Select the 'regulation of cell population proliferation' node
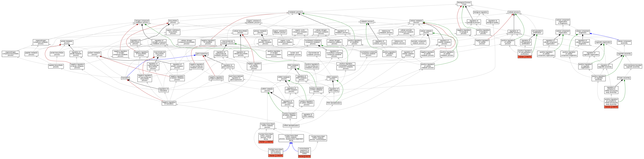The image size is (644, 159). (x=526, y=42)
